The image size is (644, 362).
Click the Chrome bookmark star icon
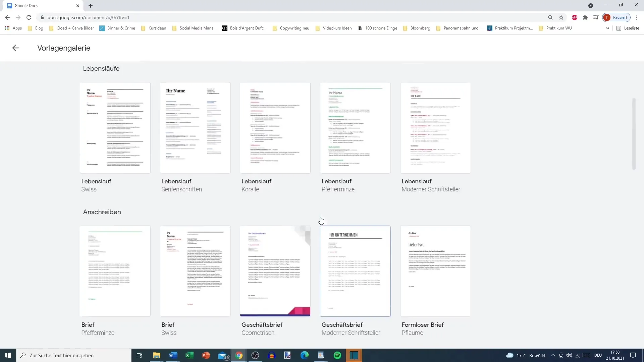tap(561, 18)
